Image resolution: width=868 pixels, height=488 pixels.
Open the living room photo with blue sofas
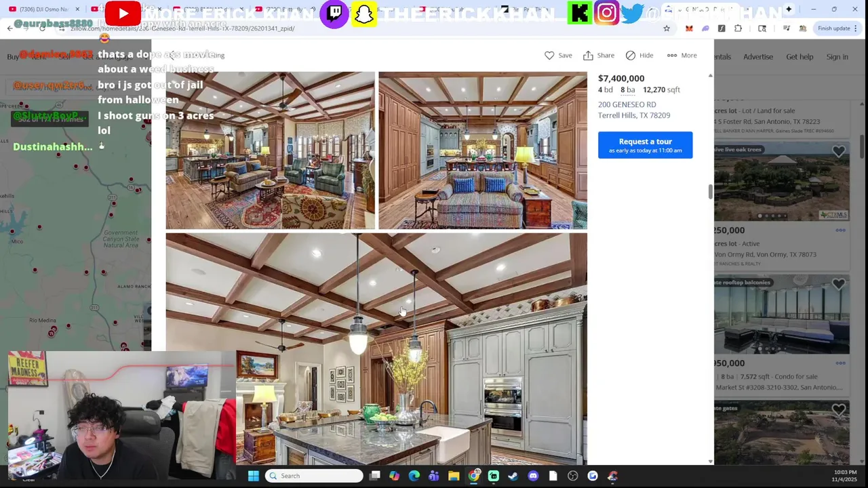click(270, 150)
